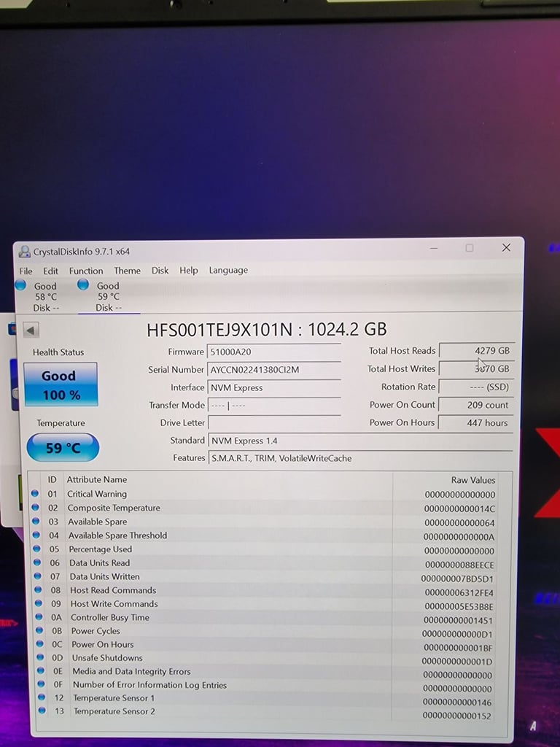Click the Total Host Writes value field
560x747 pixels.
(477, 368)
